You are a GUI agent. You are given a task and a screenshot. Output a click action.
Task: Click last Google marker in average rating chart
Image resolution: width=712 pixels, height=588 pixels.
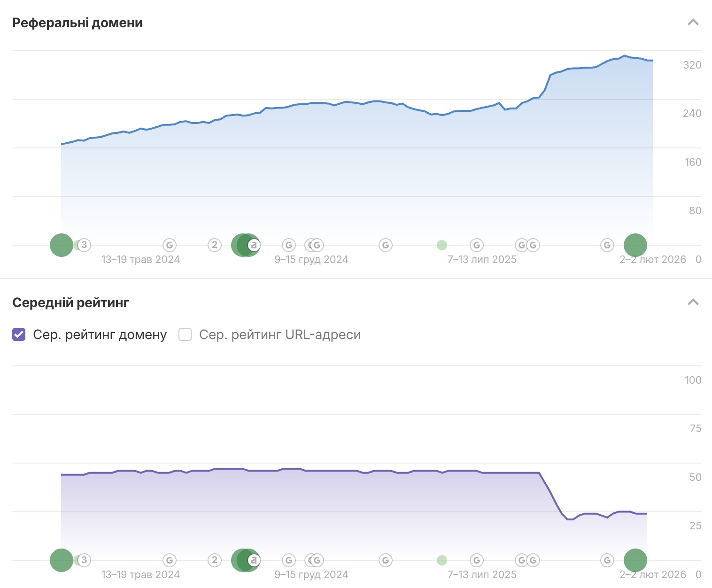607,560
